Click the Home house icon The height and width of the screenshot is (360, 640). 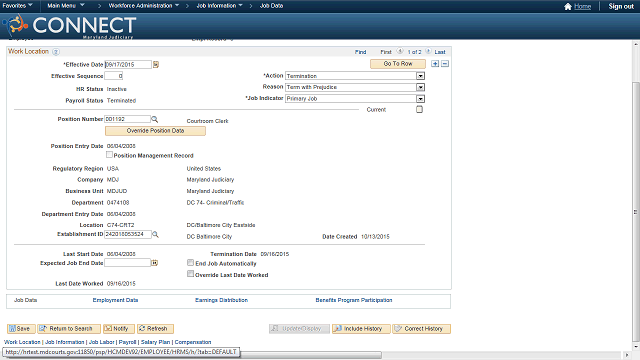tap(568, 6)
